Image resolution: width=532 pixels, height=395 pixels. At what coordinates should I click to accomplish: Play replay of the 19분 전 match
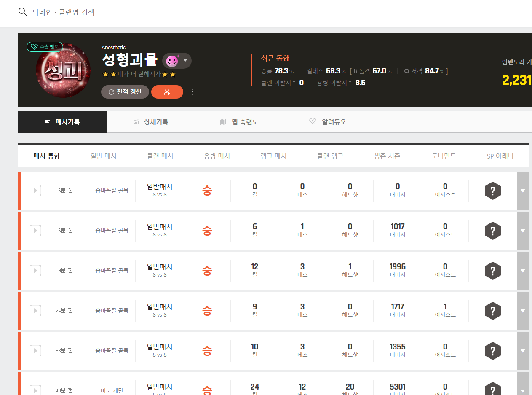35,271
